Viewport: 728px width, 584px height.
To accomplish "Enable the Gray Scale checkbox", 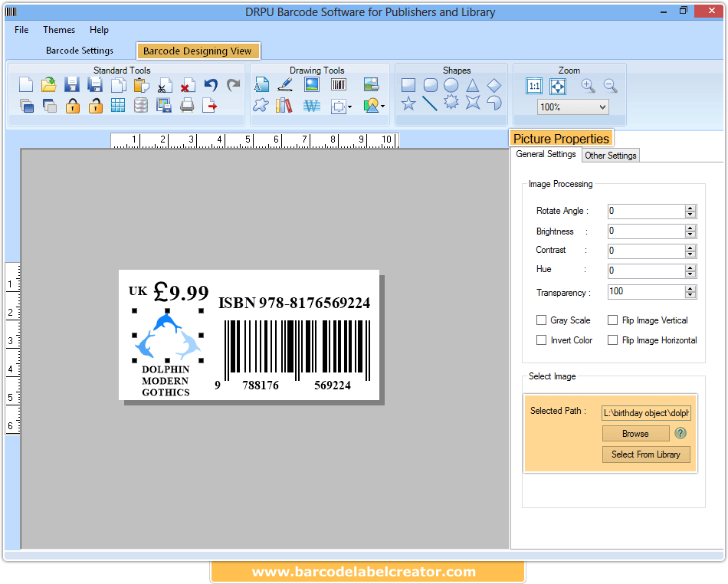I will [x=541, y=320].
